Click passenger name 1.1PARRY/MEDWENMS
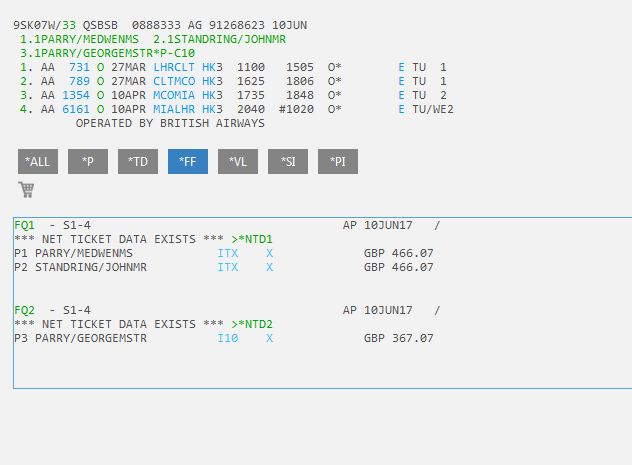This screenshot has width=632, height=465. tap(79, 39)
